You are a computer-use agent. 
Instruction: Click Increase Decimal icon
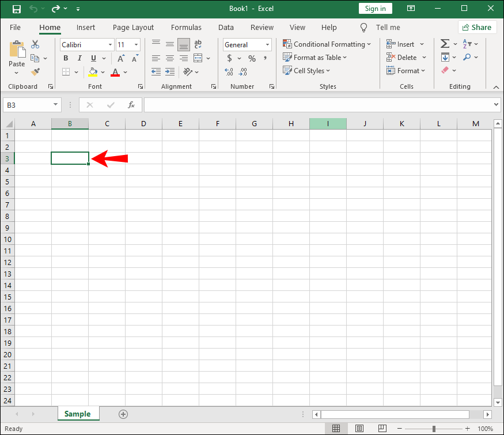pyautogui.click(x=229, y=71)
